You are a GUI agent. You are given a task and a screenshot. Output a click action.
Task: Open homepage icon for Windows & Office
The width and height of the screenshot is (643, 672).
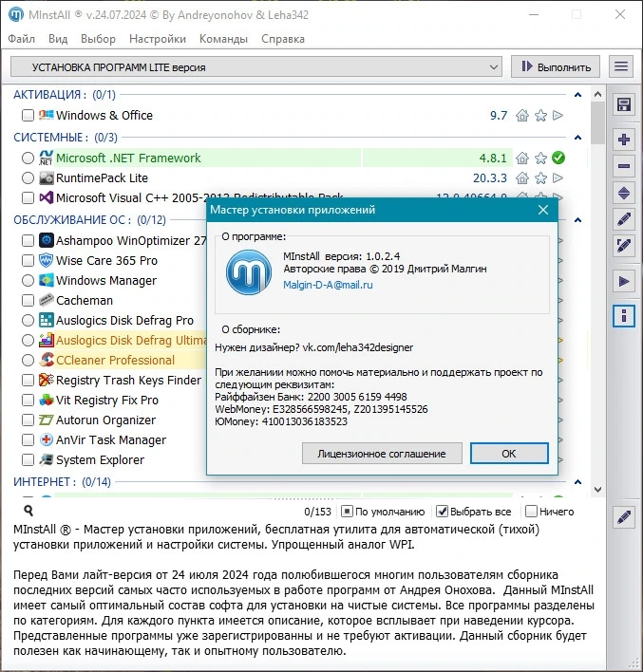[522, 115]
